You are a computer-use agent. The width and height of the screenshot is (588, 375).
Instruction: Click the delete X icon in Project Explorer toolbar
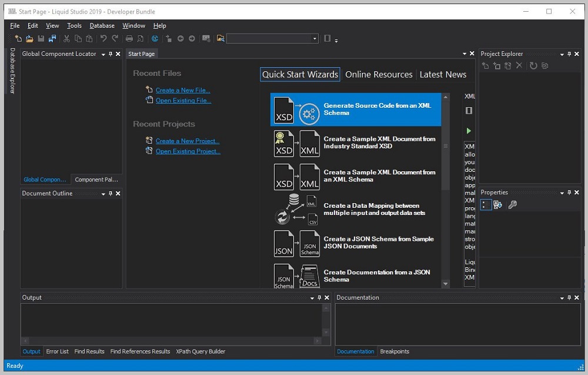519,66
